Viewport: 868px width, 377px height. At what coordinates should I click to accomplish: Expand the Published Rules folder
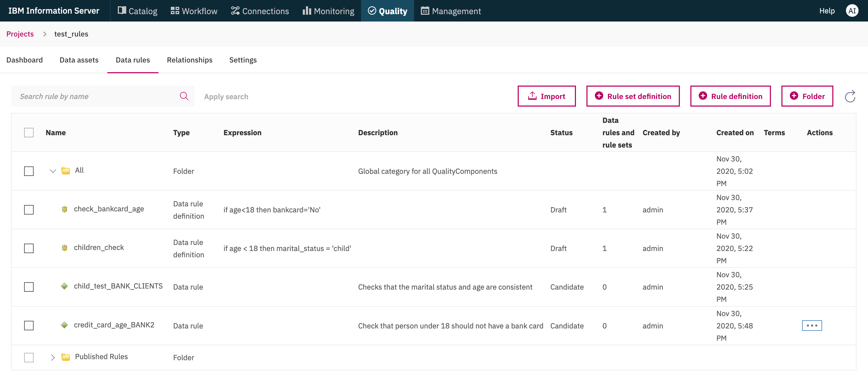click(x=53, y=358)
